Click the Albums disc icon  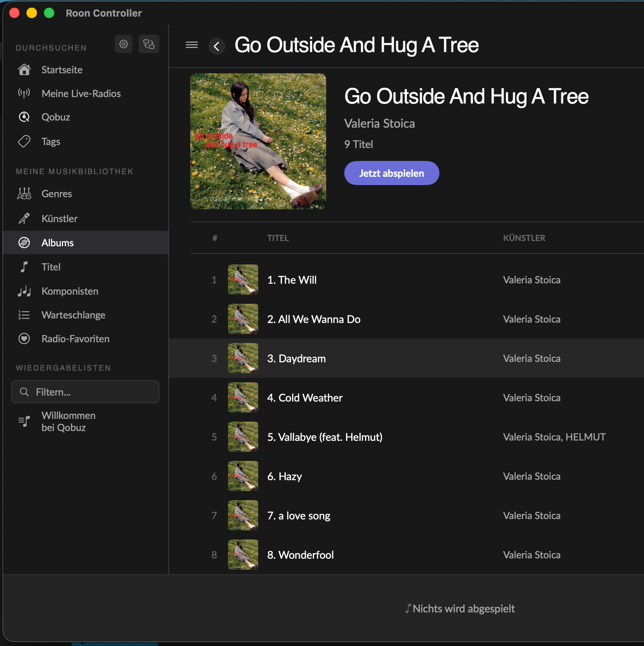24,243
